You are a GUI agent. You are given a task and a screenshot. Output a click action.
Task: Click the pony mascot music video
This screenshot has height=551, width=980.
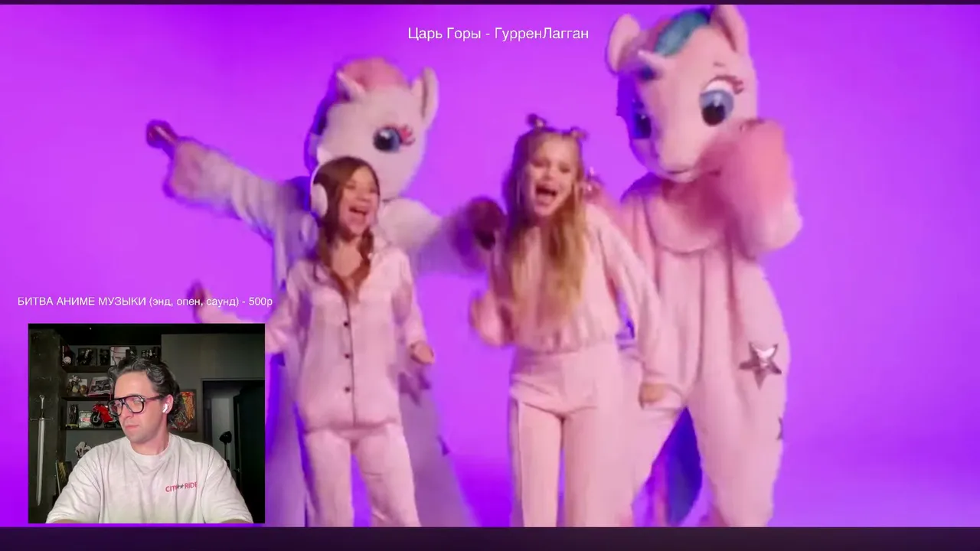tap(490, 266)
